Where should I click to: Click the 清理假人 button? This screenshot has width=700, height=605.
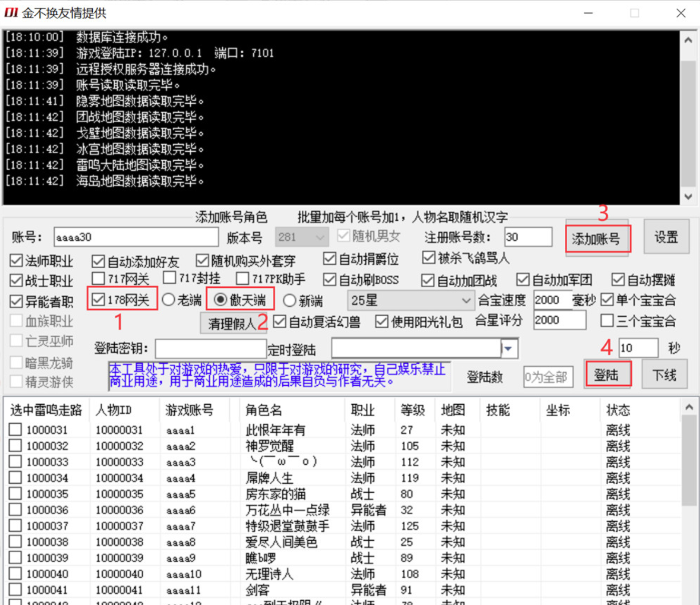(233, 322)
